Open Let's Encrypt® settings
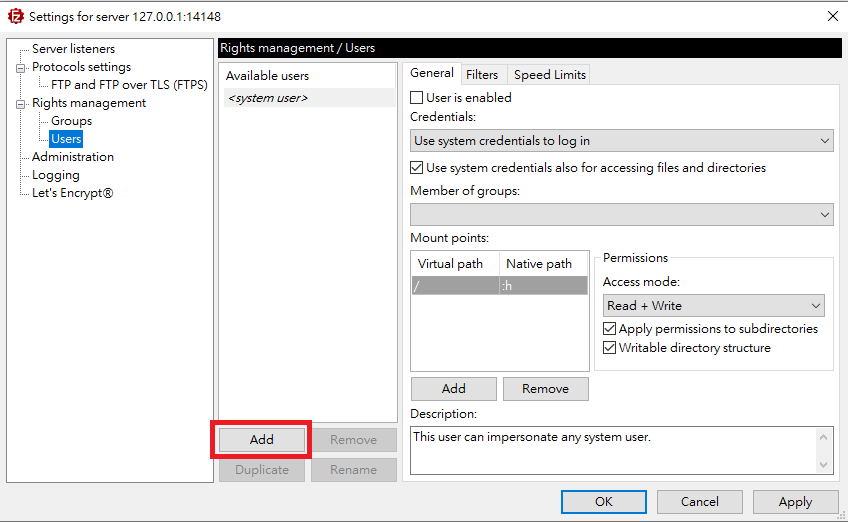The height and width of the screenshot is (522, 848). coord(72,193)
